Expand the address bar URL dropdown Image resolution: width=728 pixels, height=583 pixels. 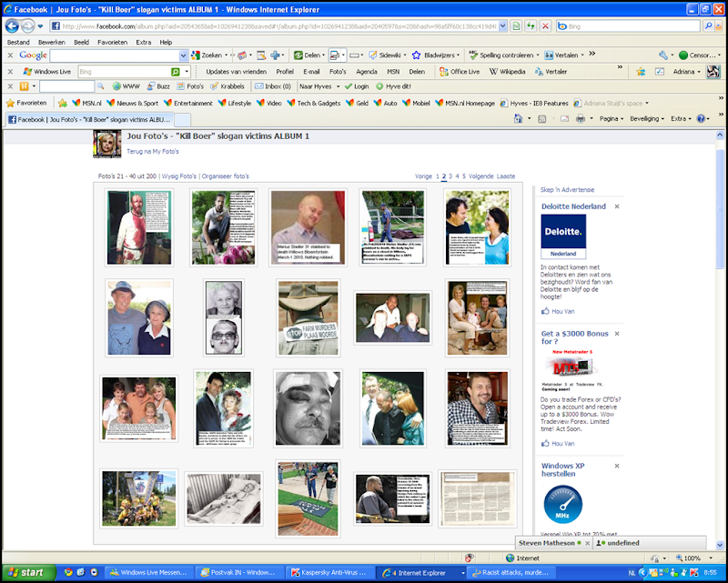click(x=502, y=26)
